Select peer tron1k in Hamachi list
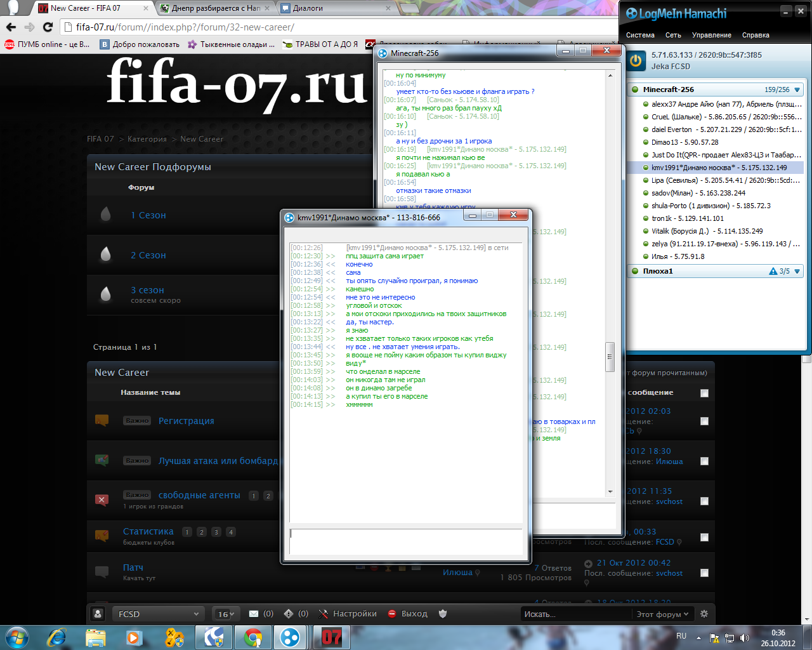 click(715, 218)
